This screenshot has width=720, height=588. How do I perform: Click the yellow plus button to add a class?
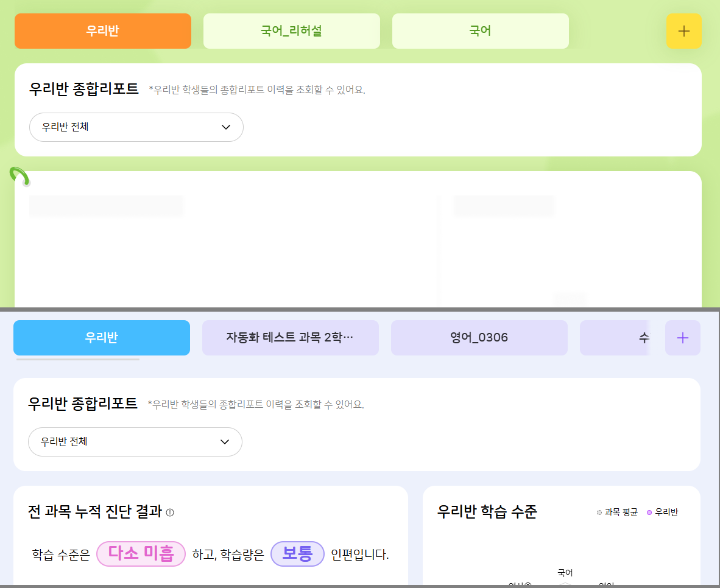tap(683, 31)
